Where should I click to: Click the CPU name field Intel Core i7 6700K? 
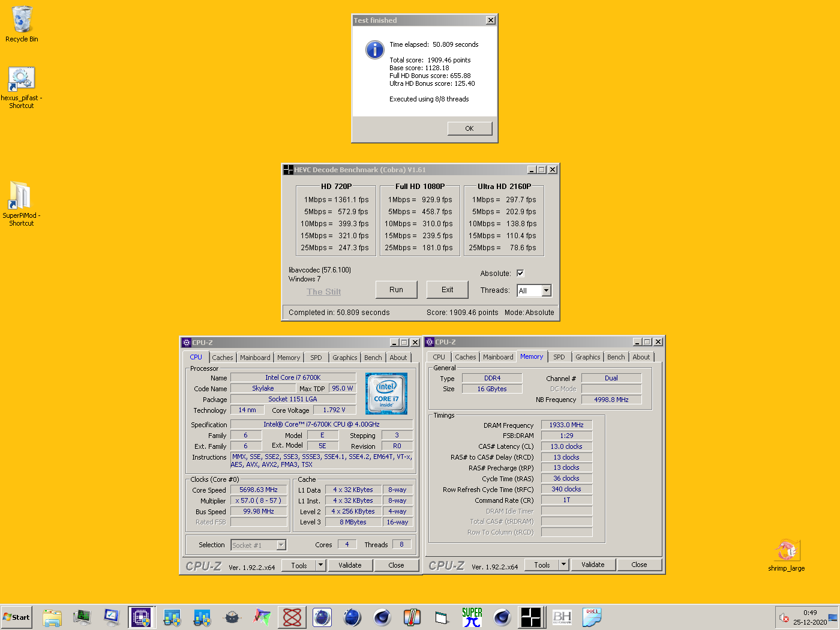coord(293,377)
